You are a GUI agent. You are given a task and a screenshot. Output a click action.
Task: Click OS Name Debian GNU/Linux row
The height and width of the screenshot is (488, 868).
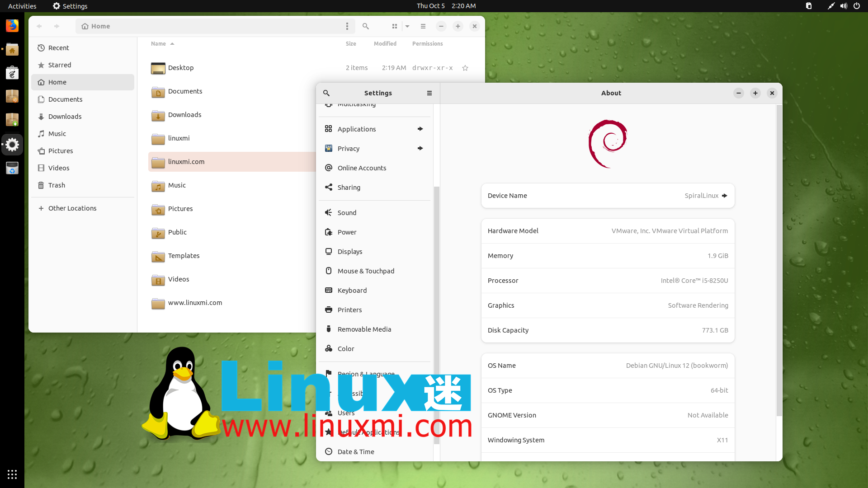click(x=608, y=366)
